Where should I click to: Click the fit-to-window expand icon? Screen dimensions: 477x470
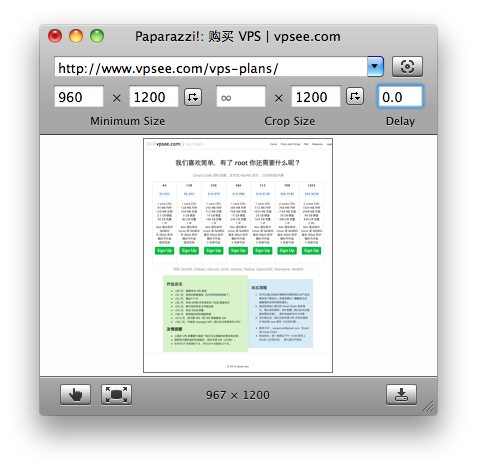click(x=116, y=395)
